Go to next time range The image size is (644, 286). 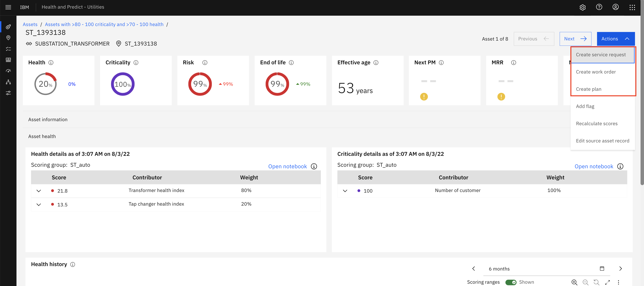click(620, 269)
